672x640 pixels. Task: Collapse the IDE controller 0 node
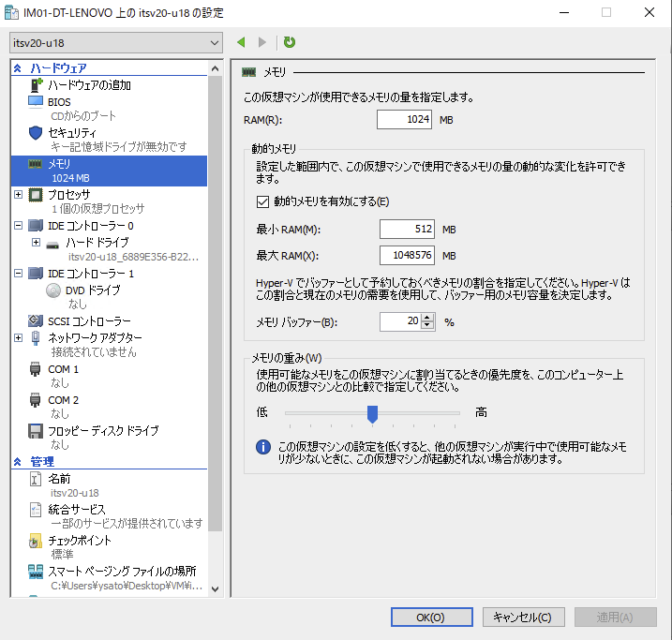tap(19, 226)
